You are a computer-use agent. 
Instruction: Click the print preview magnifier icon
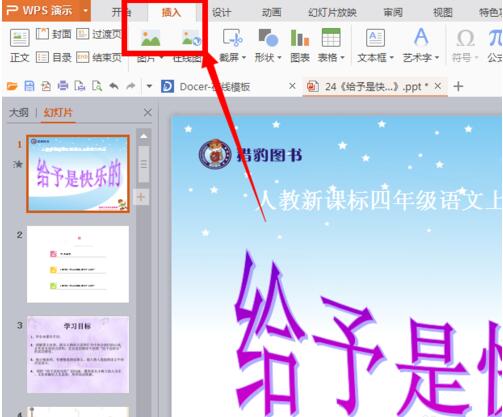tap(97, 86)
